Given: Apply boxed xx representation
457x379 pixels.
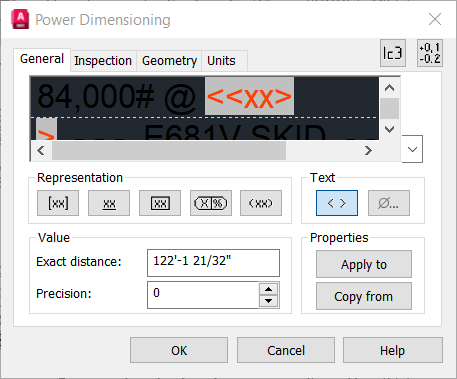Looking at the screenshot, I should click(x=160, y=203).
